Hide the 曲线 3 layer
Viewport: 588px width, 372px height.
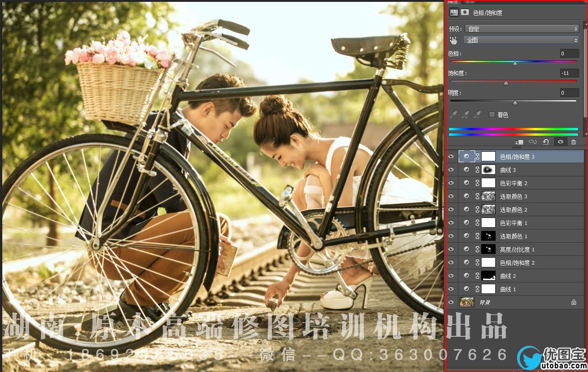click(451, 170)
